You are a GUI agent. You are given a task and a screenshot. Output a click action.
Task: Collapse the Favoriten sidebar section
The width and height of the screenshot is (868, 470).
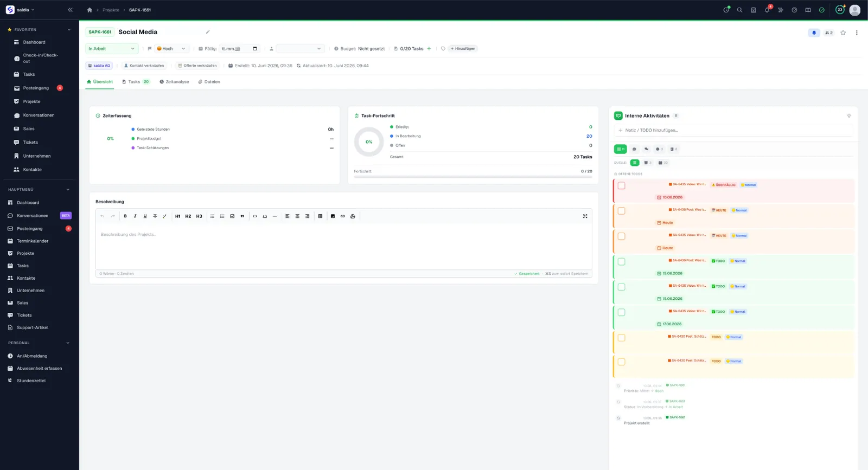point(69,30)
